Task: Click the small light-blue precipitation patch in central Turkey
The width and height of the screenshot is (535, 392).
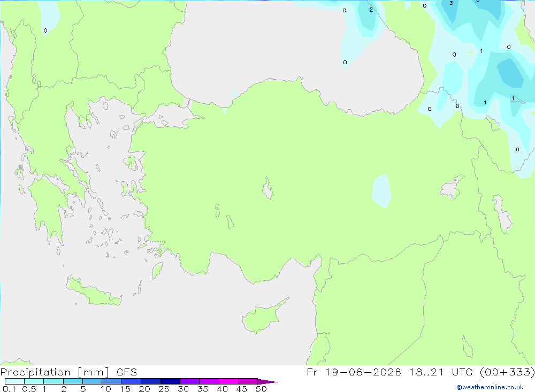Action: point(381,191)
